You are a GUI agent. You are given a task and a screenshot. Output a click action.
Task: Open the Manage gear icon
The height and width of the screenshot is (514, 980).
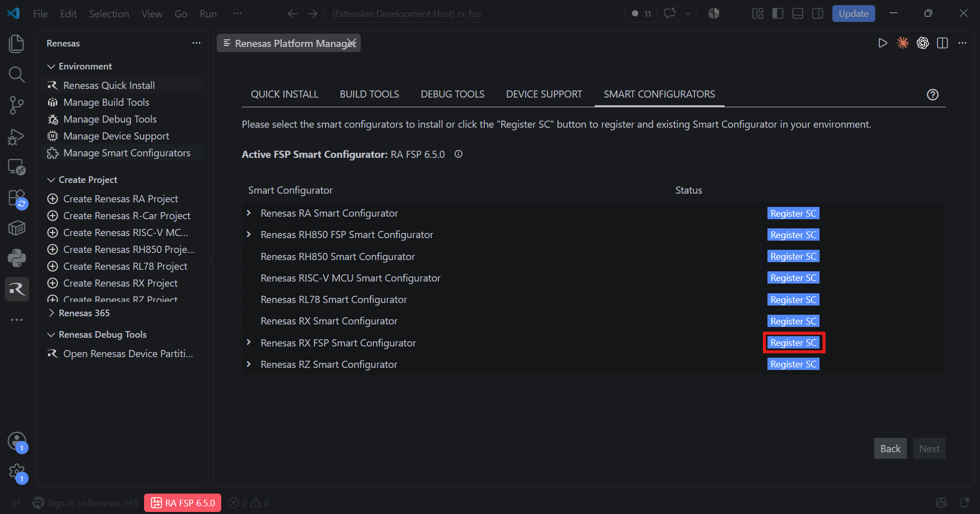click(x=17, y=472)
